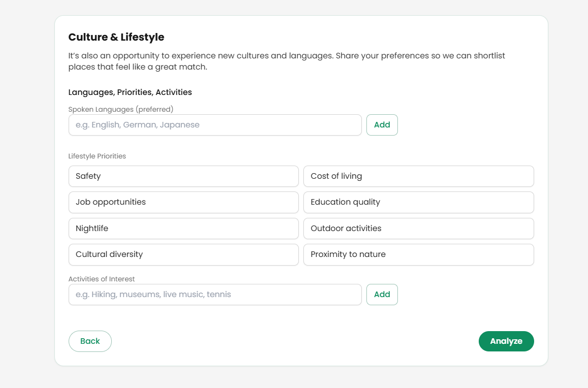Viewport: 588px width, 388px height.
Task: Click the Spoken Languages input field
Action: pyautogui.click(x=215, y=125)
